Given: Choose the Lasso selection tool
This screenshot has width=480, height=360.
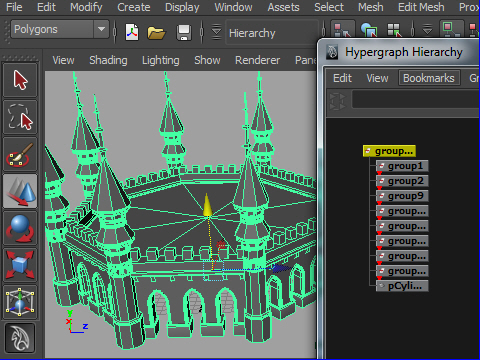Looking at the screenshot, I should click(20, 117).
